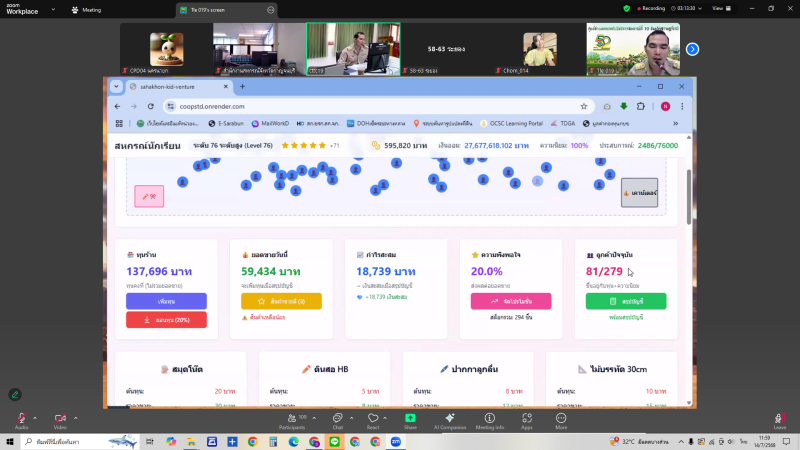
Task: Click the Video camera icon
Action: click(x=60, y=418)
